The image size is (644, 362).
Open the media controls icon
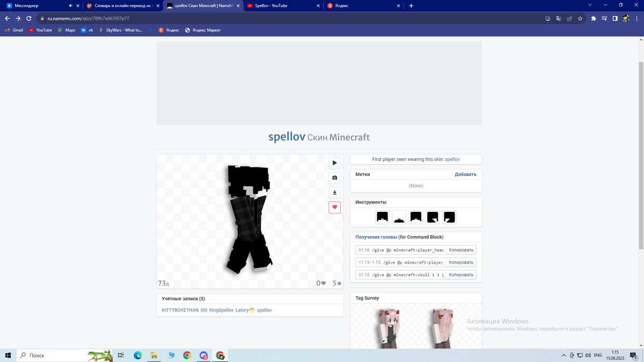coord(604,18)
